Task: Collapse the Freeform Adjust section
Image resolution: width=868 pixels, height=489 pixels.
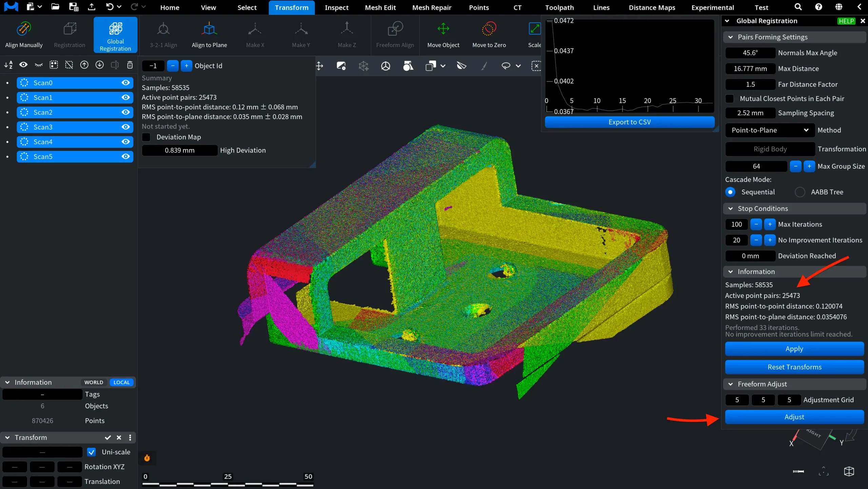Action: point(731,384)
